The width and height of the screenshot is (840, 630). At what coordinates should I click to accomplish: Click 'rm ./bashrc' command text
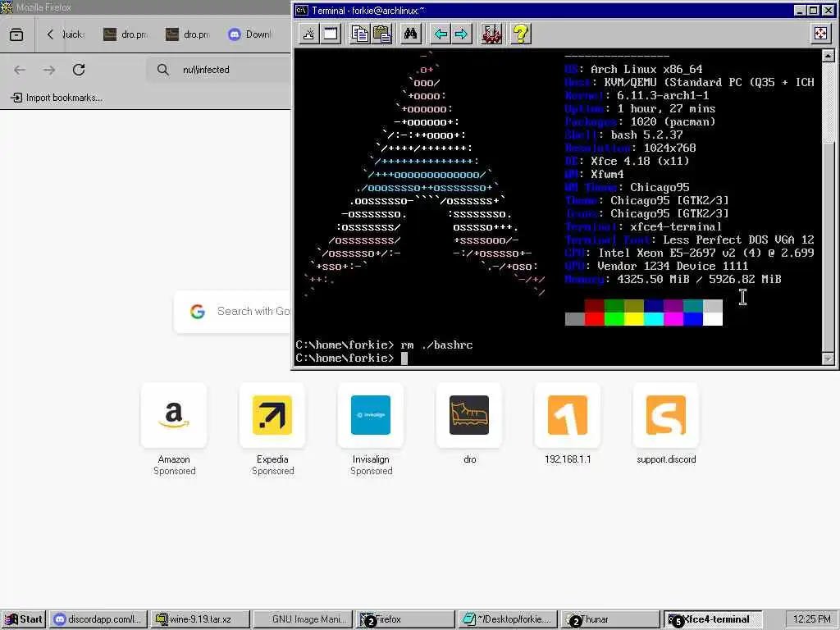pyautogui.click(x=436, y=345)
